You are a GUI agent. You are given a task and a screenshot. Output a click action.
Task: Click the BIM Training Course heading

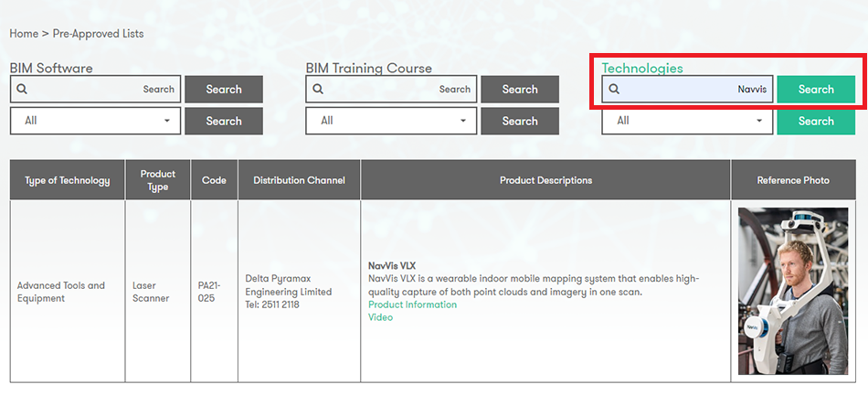point(369,69)
